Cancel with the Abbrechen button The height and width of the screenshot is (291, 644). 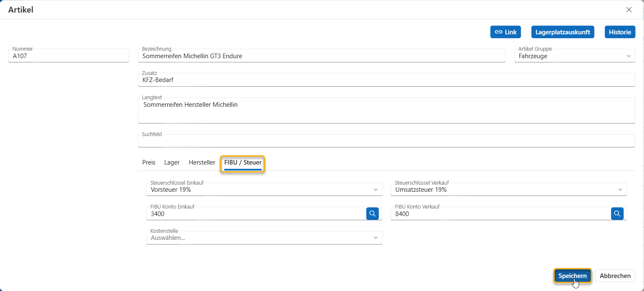click(615, 276)
